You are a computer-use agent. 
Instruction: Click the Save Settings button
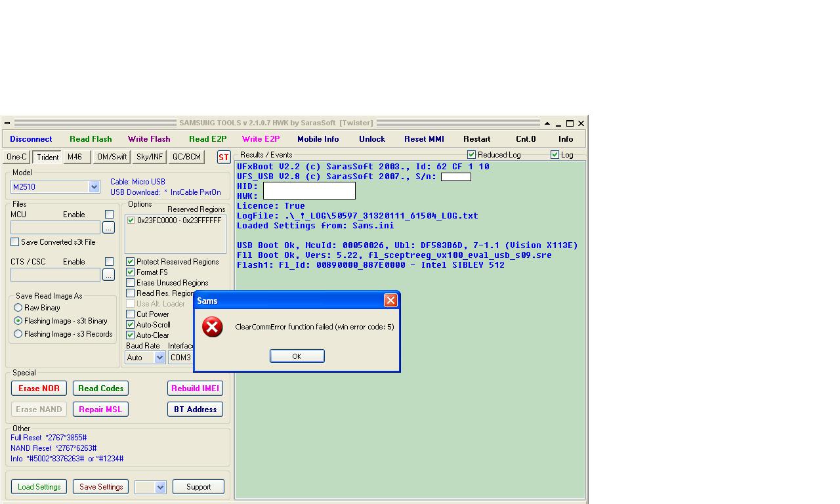click(101, 487)
